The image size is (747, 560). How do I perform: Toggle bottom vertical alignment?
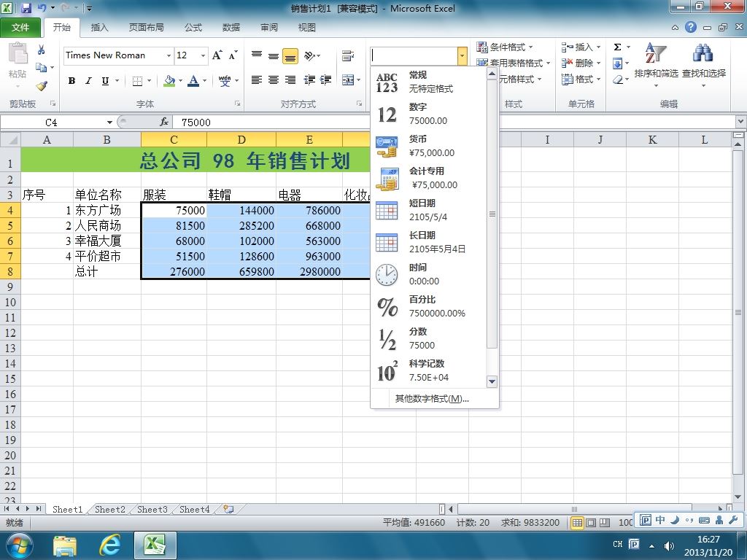pyautogui.click(x=290, y=56)
